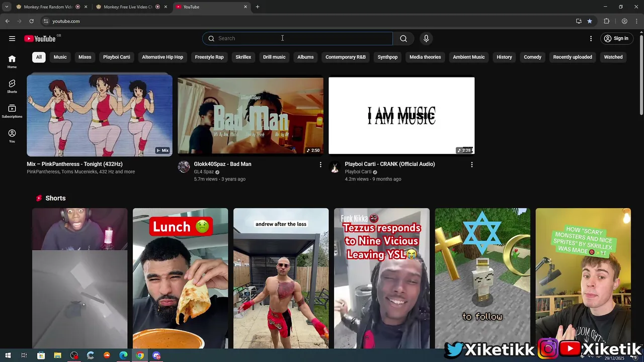The image size is (644, 362).
Task: Open the You section in sidebar
Action: pos(12,136)
